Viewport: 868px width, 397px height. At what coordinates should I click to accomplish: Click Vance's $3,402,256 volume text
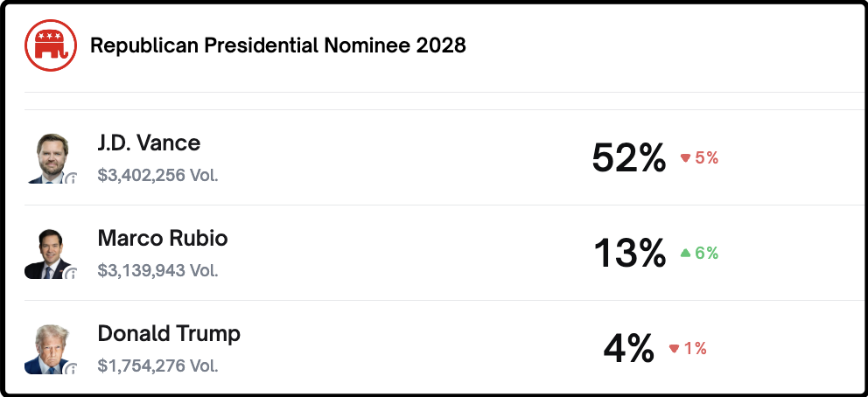(x=157, y=175)
